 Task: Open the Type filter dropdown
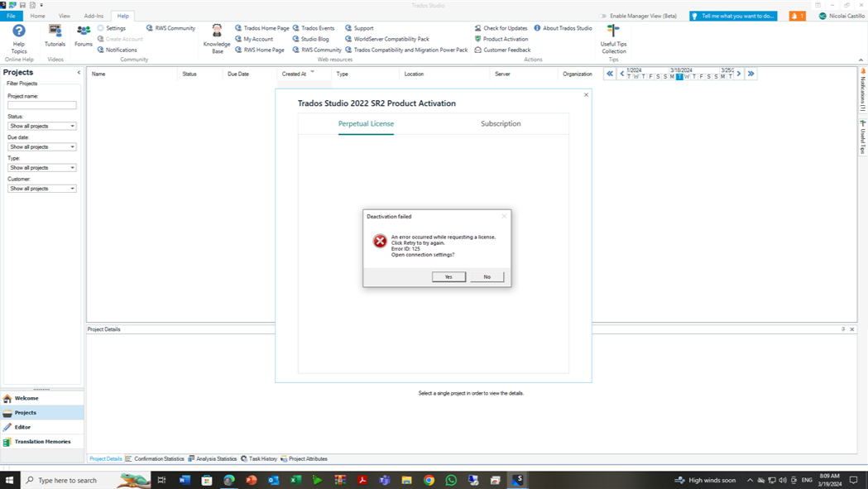tap(41, 168)
